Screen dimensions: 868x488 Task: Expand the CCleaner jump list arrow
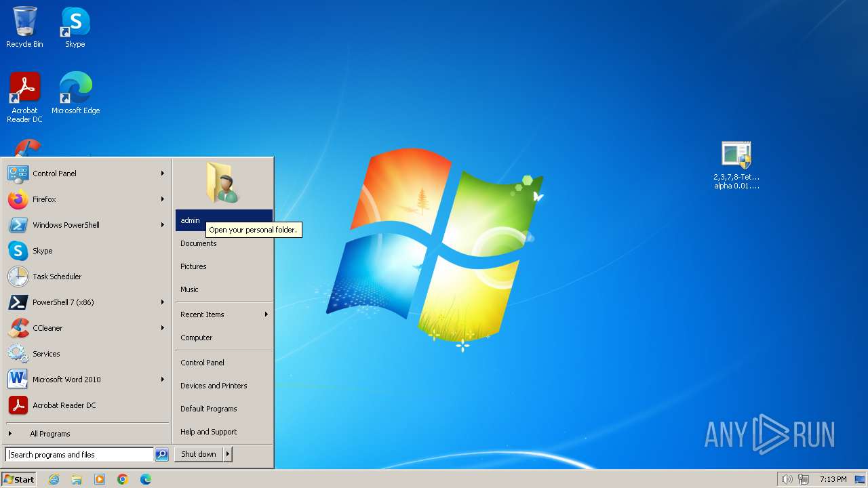click(x=163, y=328)
